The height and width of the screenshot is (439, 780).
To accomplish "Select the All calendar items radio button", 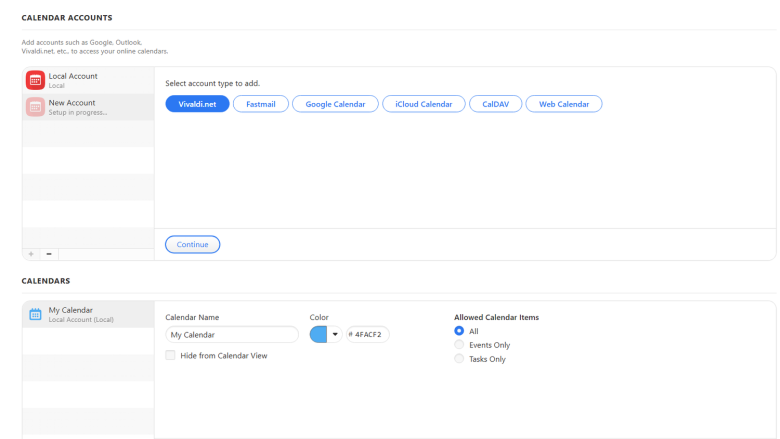I will (x=459, y=331).
